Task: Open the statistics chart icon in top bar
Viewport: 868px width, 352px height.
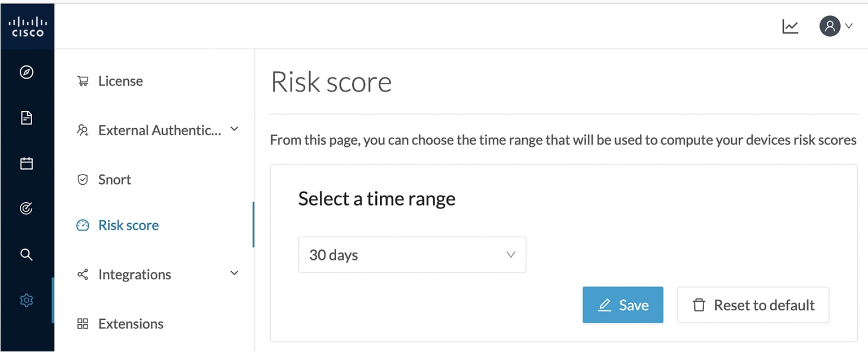Action: point(790,26)
